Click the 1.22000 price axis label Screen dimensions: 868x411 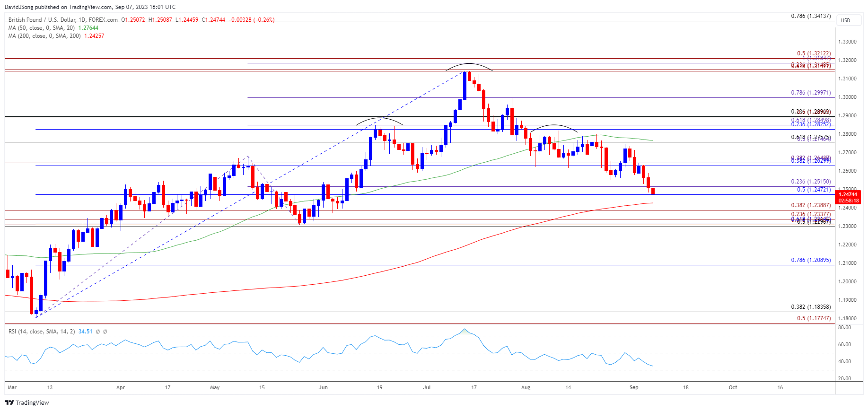coord(847,245)
